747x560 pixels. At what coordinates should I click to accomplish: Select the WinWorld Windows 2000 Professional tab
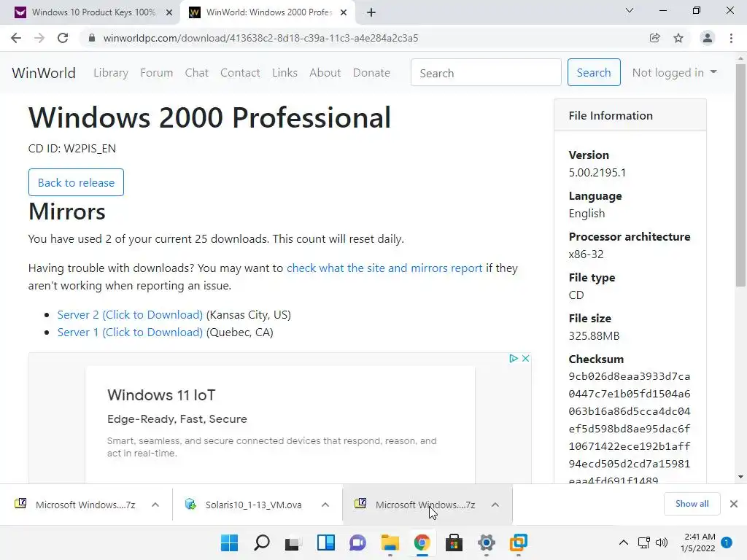pos(267,12)
